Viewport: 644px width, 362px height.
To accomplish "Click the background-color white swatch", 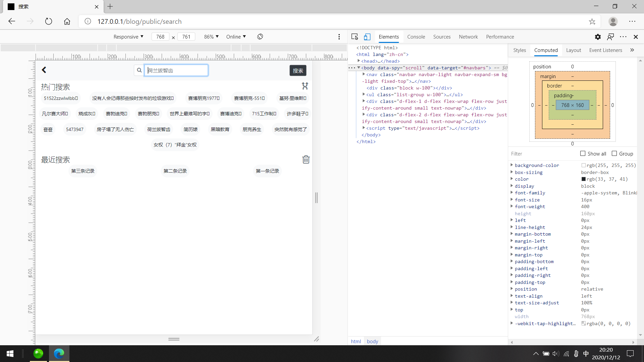I will tap(584, 165).
